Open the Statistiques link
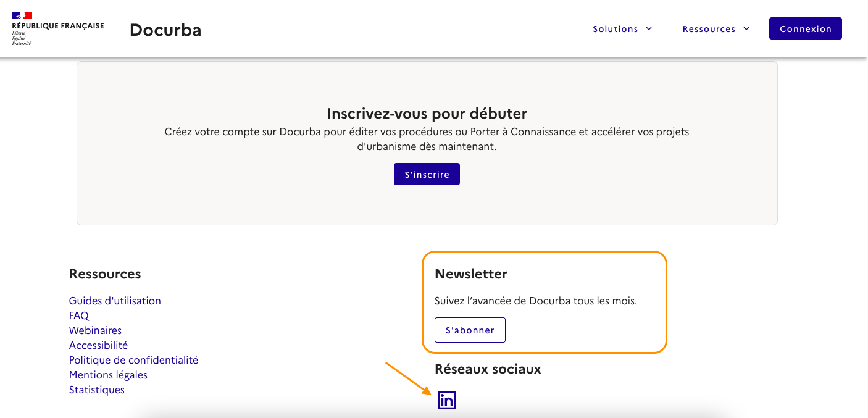This screenshot has height=418, width=868. pos(97,390)
